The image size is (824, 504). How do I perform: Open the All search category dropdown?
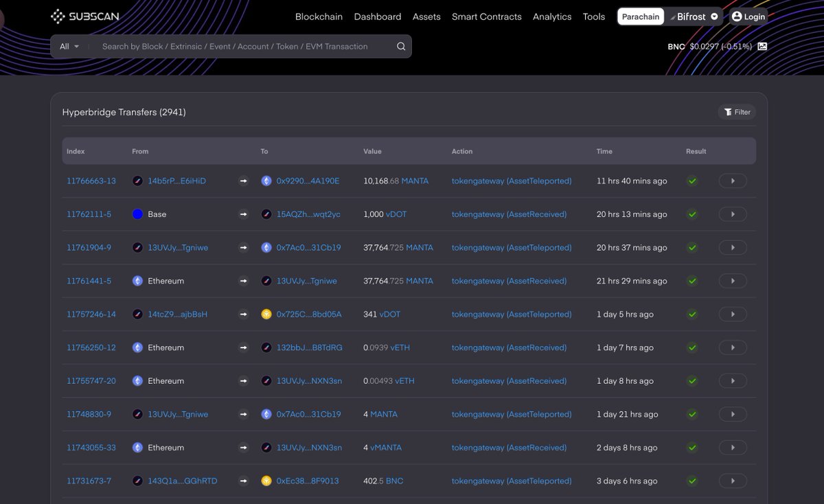coord(69,47)
